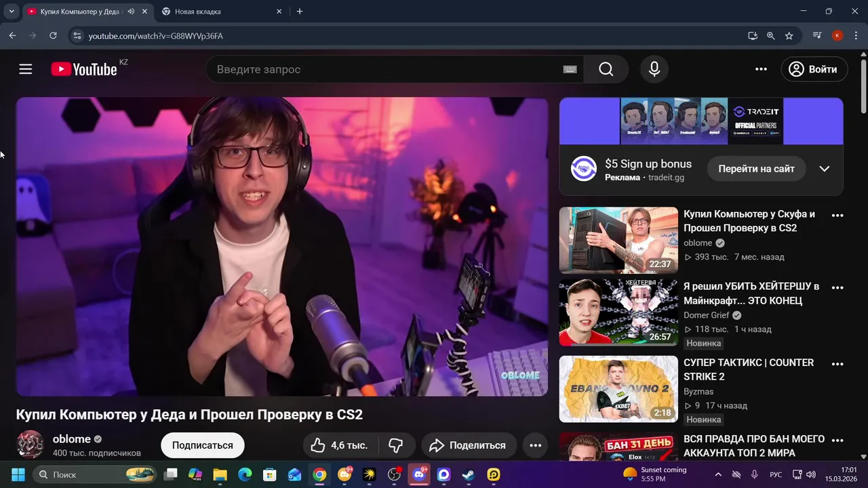Open the YouTube hamburger guide menu
This screenshot has height=488, width=868.
tap(26, 69)
